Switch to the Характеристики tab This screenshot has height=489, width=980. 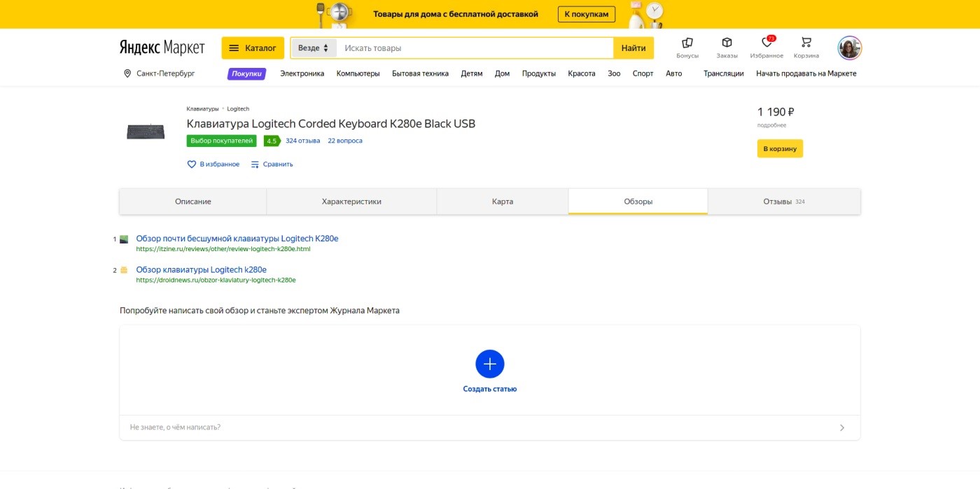click(351, 201)
